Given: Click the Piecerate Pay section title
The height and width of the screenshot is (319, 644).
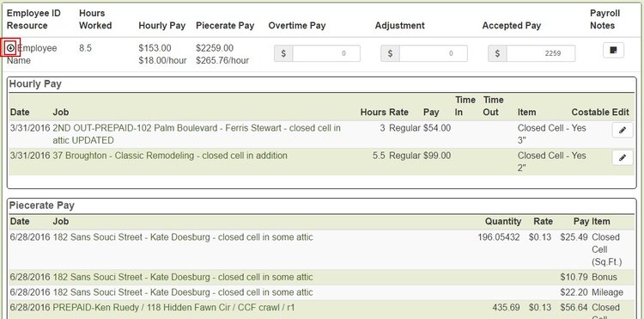Looking at the screenshot, I should [42, 206].
